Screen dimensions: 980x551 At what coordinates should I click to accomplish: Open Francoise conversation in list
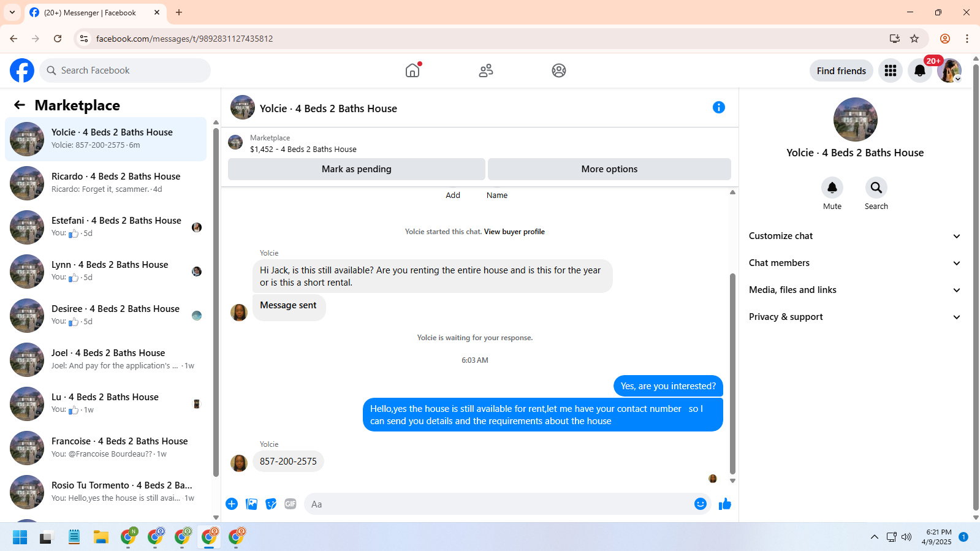coord(106,448)
